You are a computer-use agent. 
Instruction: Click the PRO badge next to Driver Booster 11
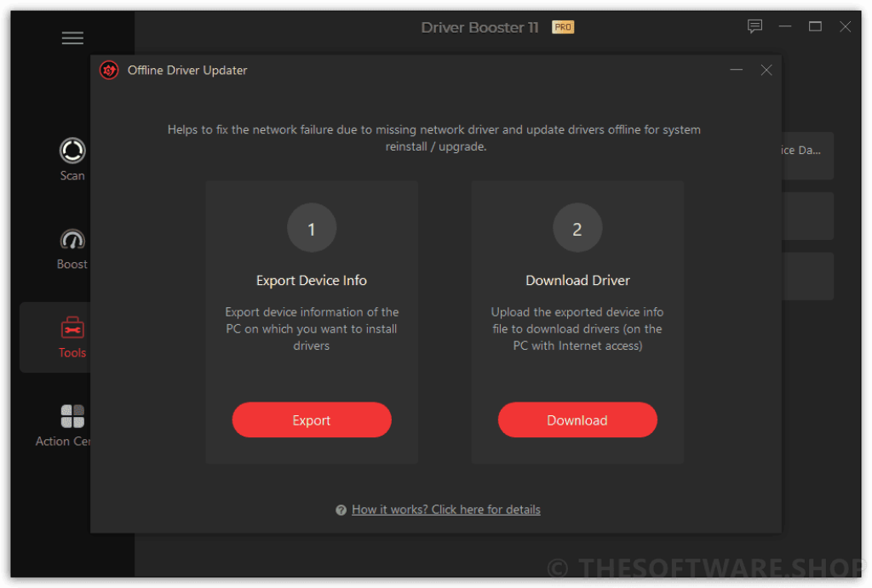pos(563,26)
